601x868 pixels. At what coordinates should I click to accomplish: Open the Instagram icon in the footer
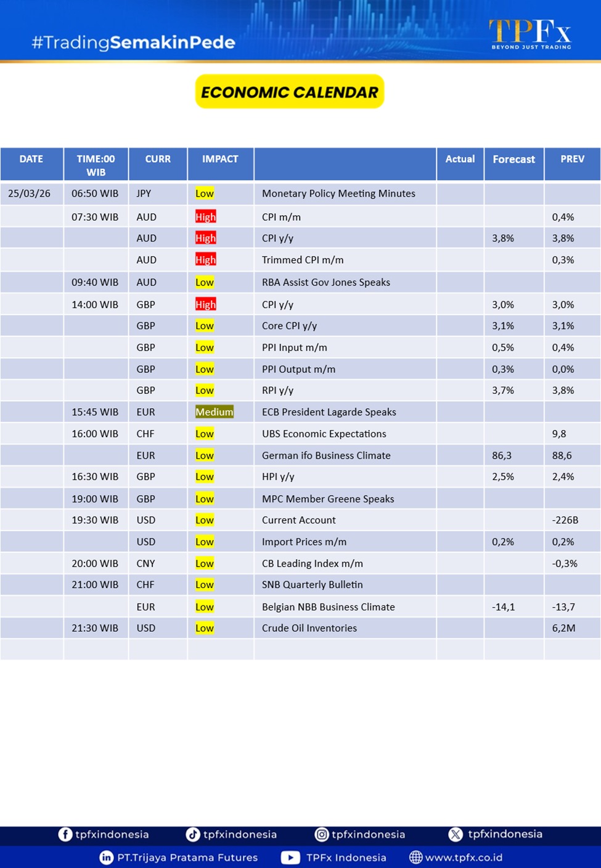point(322,834)
